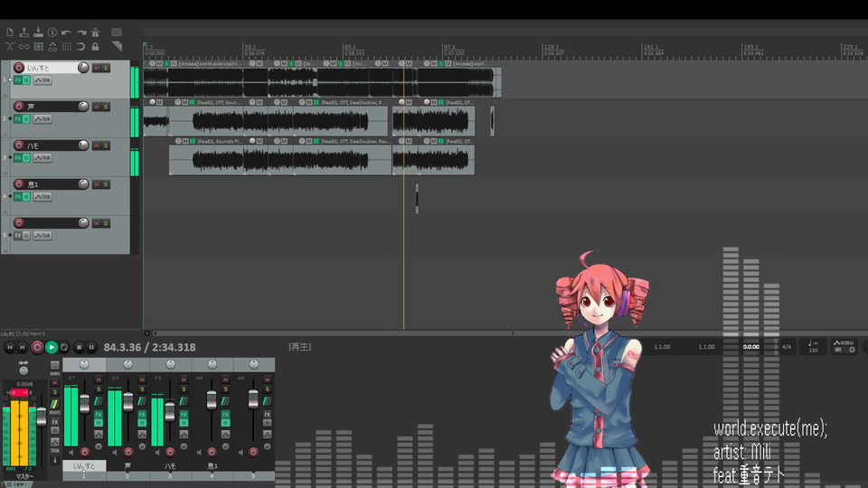This screenshot has height=488, width=868.
Task: Toggle repeat loop transport button
Action: click(x=64, y=347)
